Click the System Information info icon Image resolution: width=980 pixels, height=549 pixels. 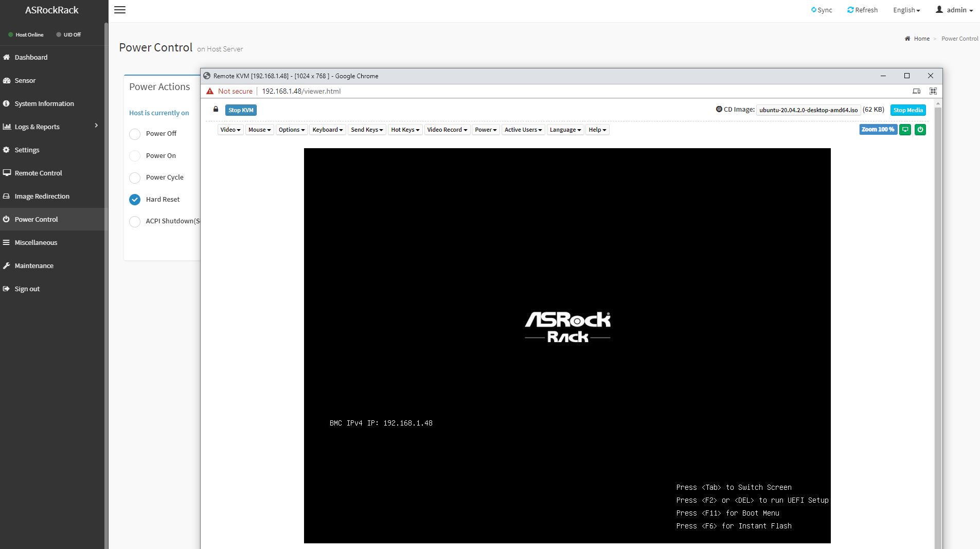[x=6, y=103]
